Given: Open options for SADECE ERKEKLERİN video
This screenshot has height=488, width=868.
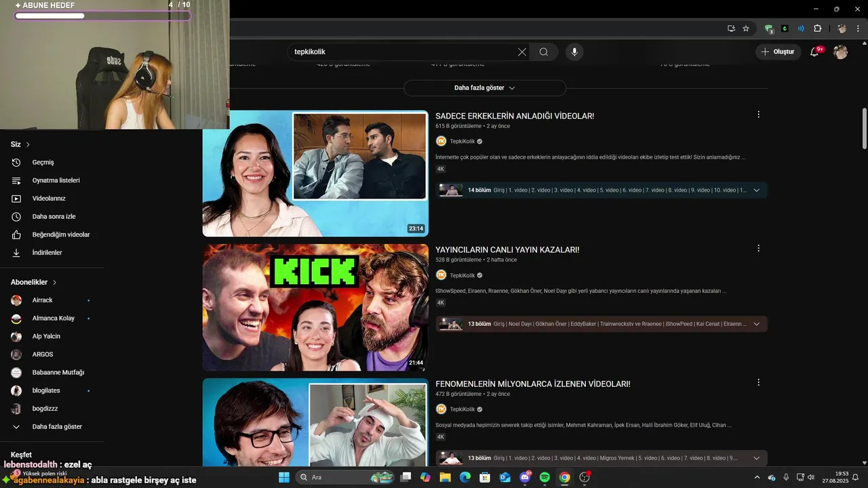Looking at the screenshot, I should 758,115.
